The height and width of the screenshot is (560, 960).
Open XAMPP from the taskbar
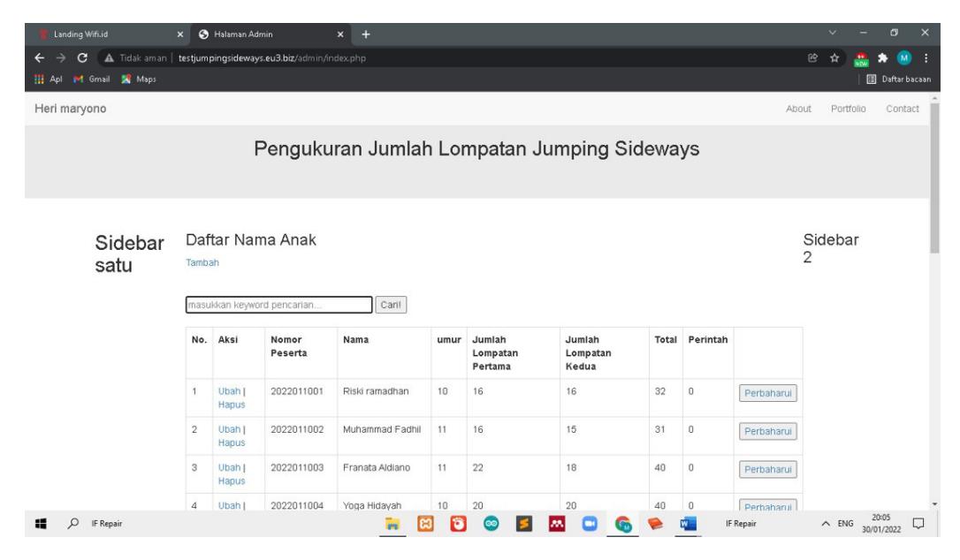tap(425, 524)
